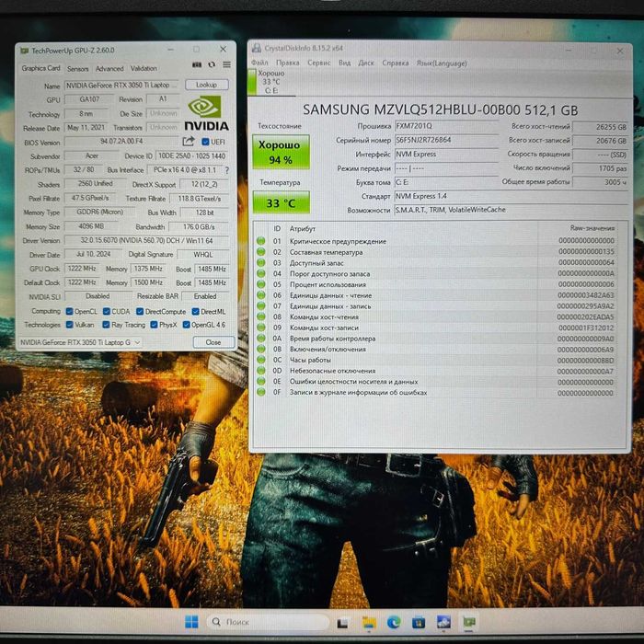Click the GPU-Z Close button
This screenshot has width=644, height=644.
(213, 342)
